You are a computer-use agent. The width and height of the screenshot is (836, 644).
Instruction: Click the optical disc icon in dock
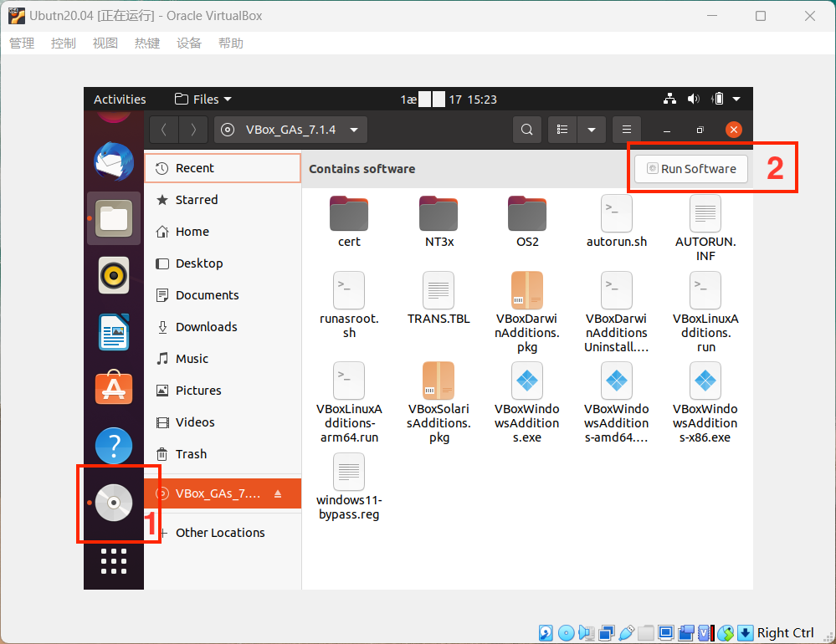114,503
